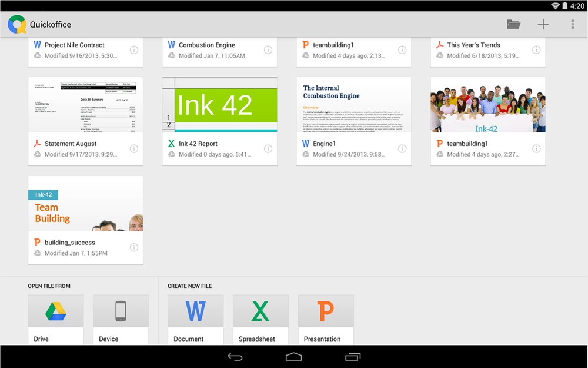Show info for This Year's Trends
This screenshot has width=588, height=368.
(x=536, y=50)
